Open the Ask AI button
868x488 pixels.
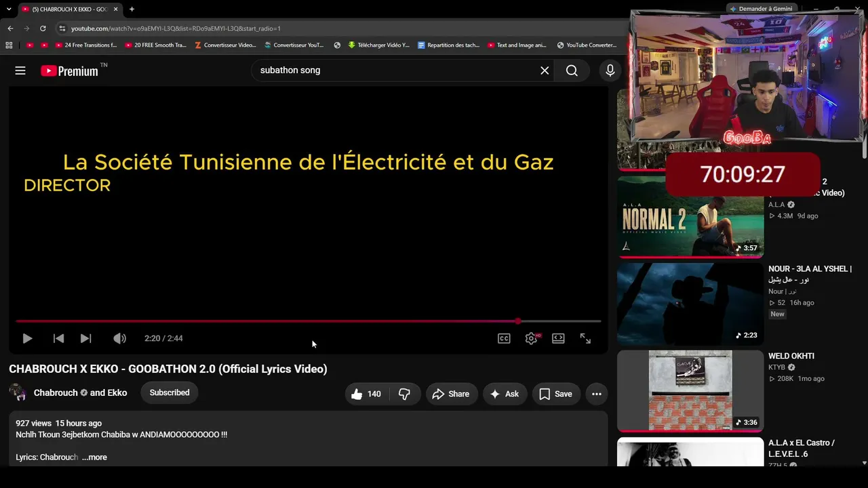pos(505,394)
